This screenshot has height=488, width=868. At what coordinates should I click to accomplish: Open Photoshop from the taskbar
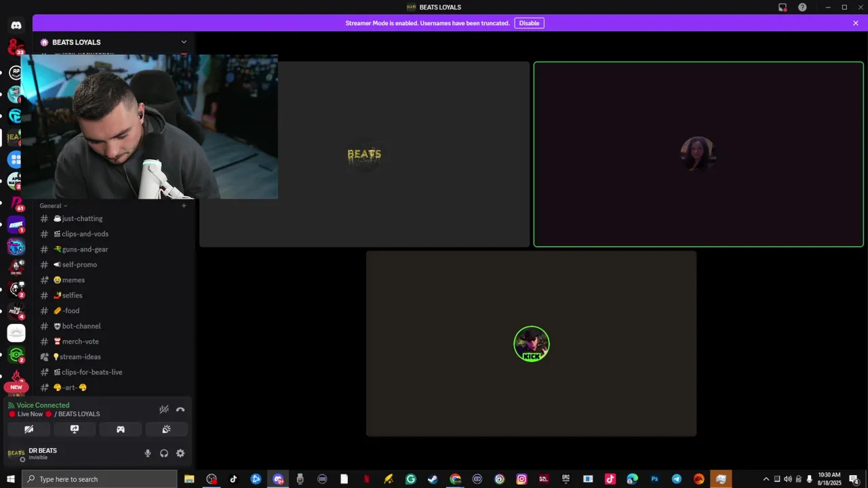tap(654, 479)
